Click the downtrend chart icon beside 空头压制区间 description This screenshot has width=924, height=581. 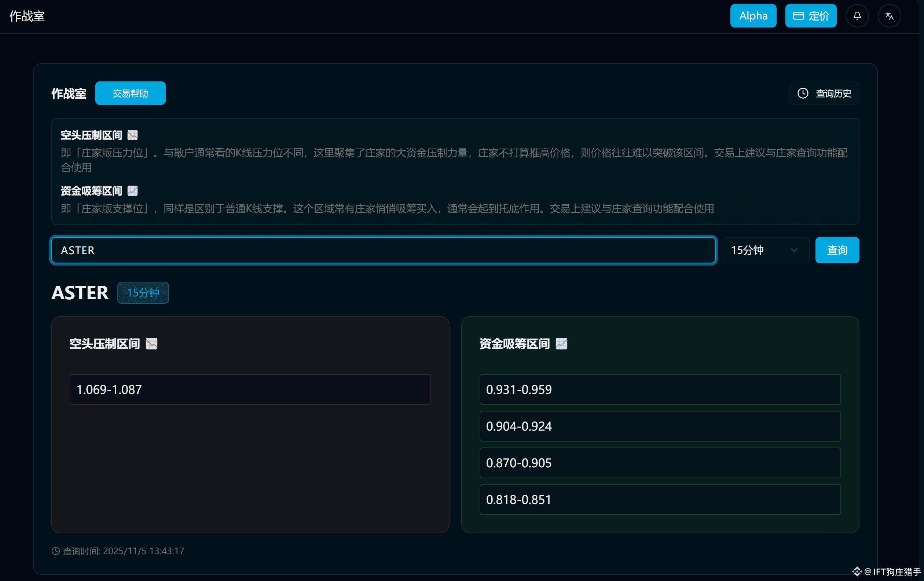click(x=132, y=135)
